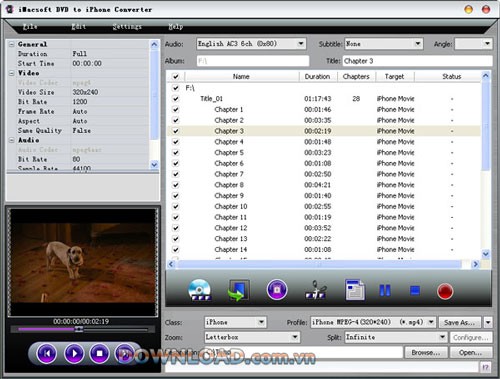This screenshot has height=379, width=500.
Task: Click the Load DVD disc icon
Action: coord(199,290)
